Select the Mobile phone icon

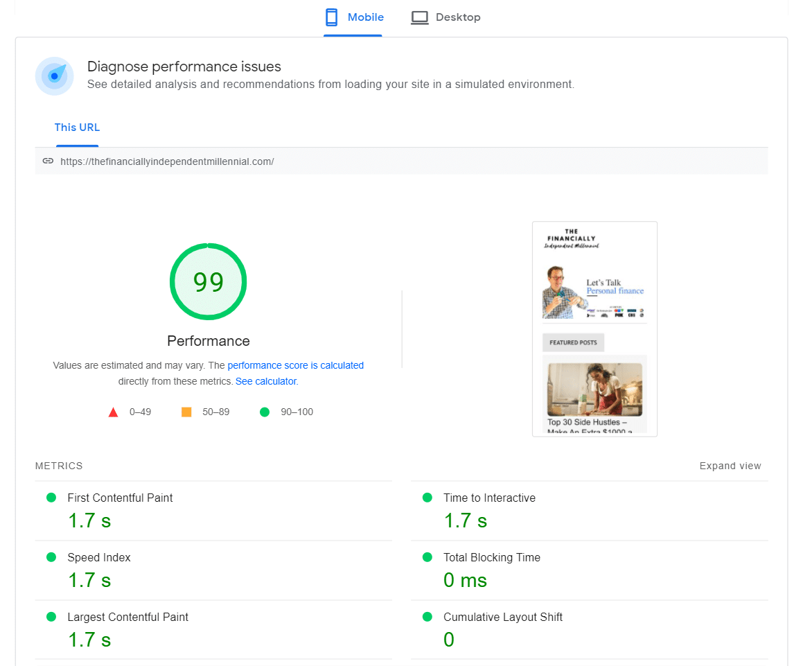pyautogui.click(x=330, y=17)
